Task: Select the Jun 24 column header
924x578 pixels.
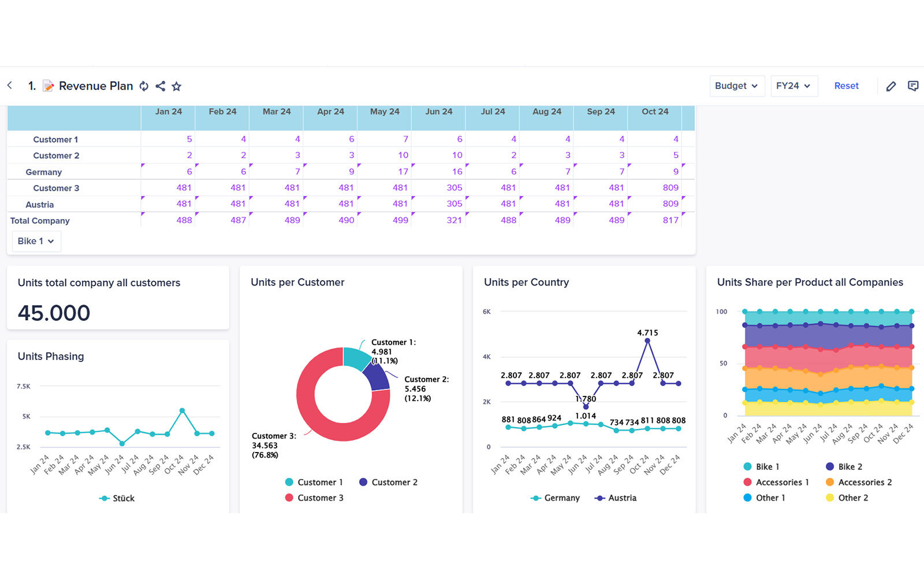Action: [x=439, y=112]
